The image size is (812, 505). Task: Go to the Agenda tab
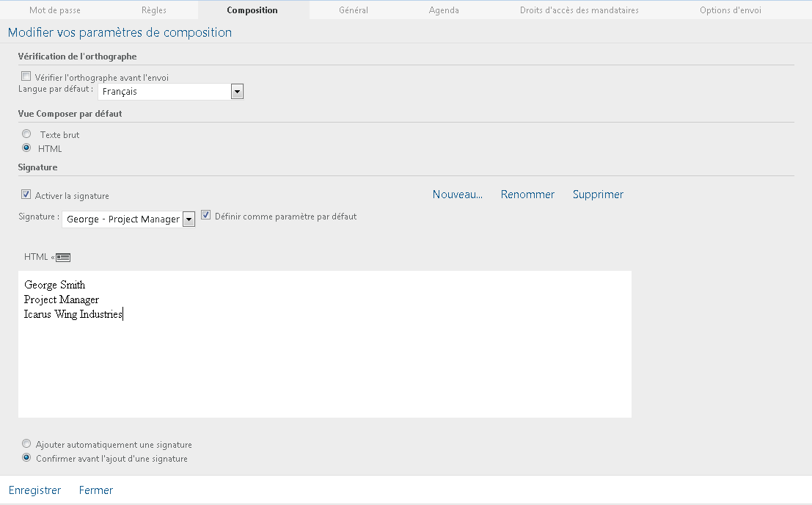point(444,10)
